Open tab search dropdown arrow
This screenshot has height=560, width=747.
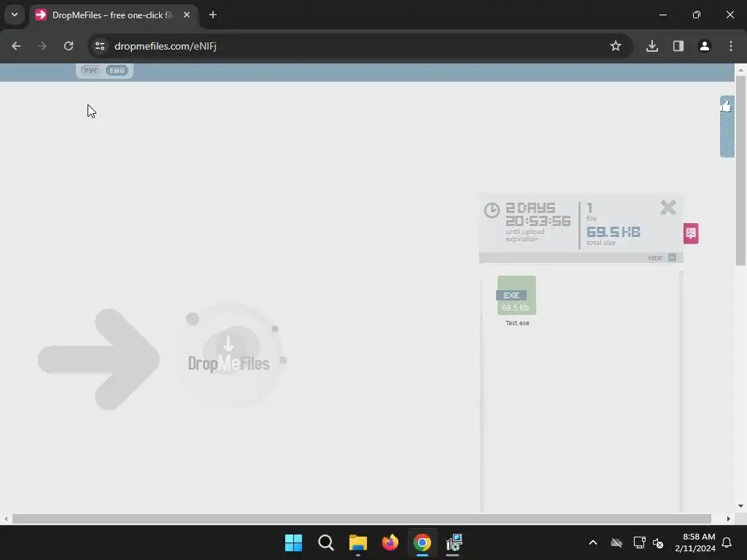(15, 15)
